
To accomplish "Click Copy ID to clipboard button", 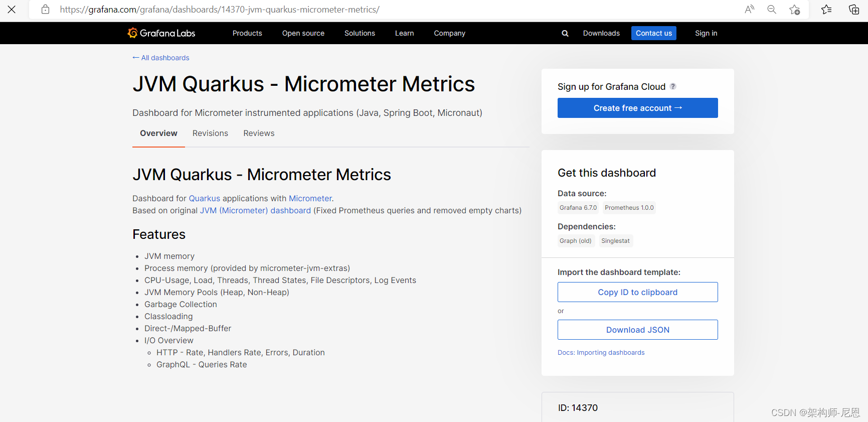I will pos(638,292).
